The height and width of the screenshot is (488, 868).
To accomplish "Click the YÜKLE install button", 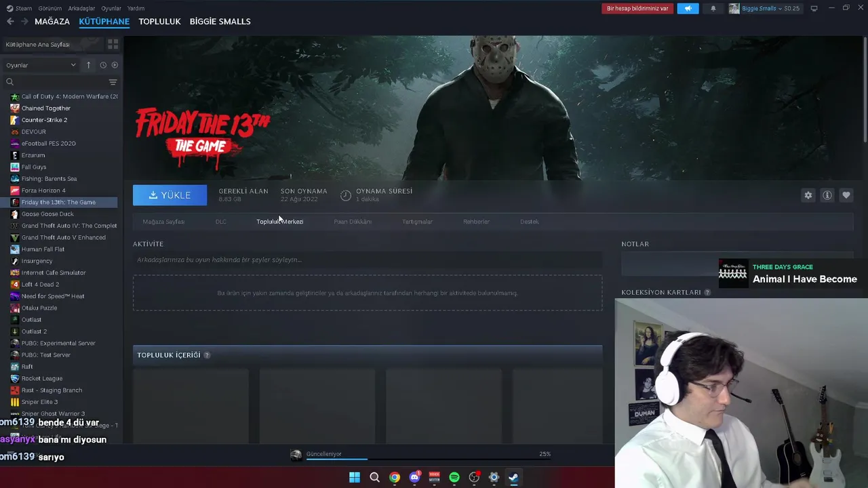I will [x=170, y=195].
